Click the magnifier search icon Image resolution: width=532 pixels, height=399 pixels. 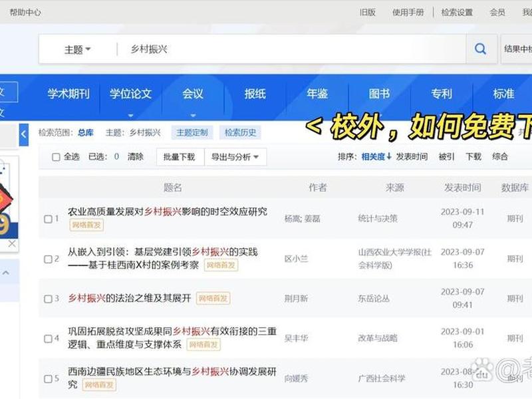coord(479,49)
